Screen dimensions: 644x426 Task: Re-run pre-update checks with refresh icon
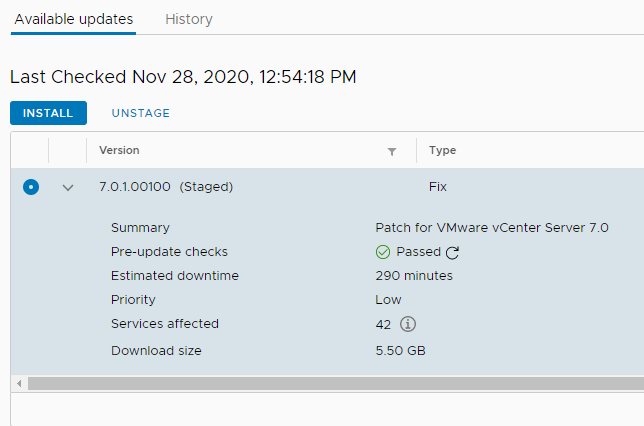[452, 253]
